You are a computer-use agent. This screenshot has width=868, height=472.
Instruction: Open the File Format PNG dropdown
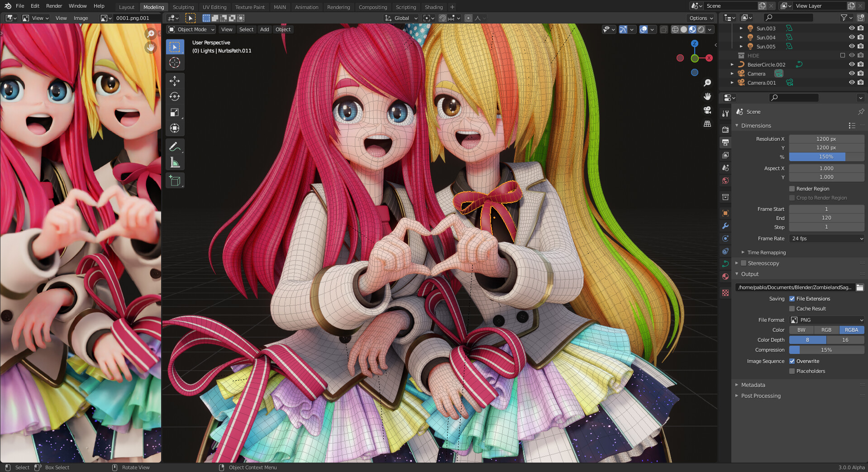[x=827, y=320]
